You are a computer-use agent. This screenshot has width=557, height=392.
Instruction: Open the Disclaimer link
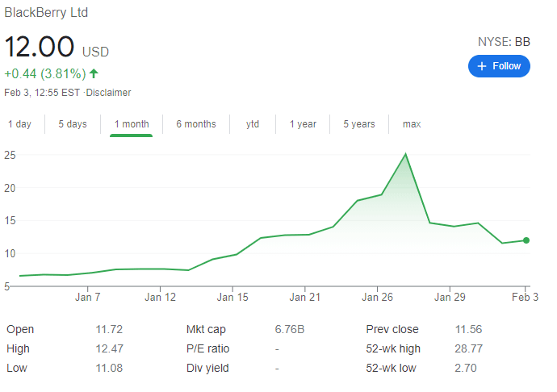pyautogui.click(x=109, y=93)
